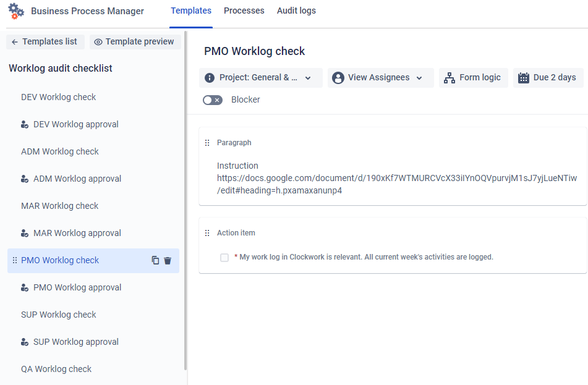The height and width of the screenshot is (385, 588).
Task: Click the approval icon beside MAR Worklog approval
Action: pos(25,233)
